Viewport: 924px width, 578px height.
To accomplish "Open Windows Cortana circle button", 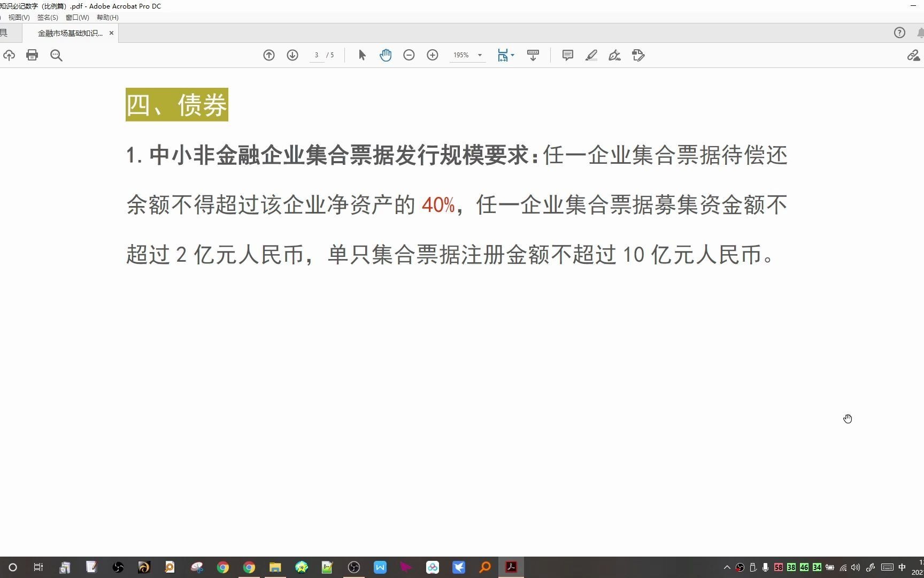I will (x=13, y=567).
